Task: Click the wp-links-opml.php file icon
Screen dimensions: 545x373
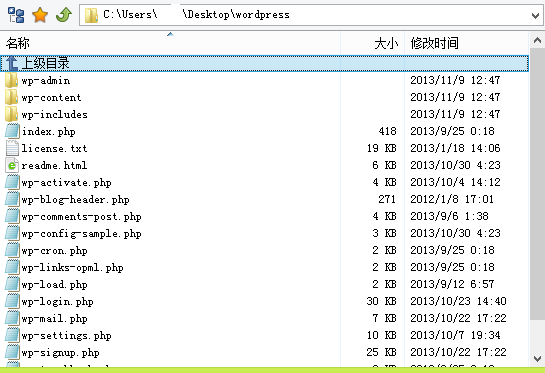Action: coord(12,268)
